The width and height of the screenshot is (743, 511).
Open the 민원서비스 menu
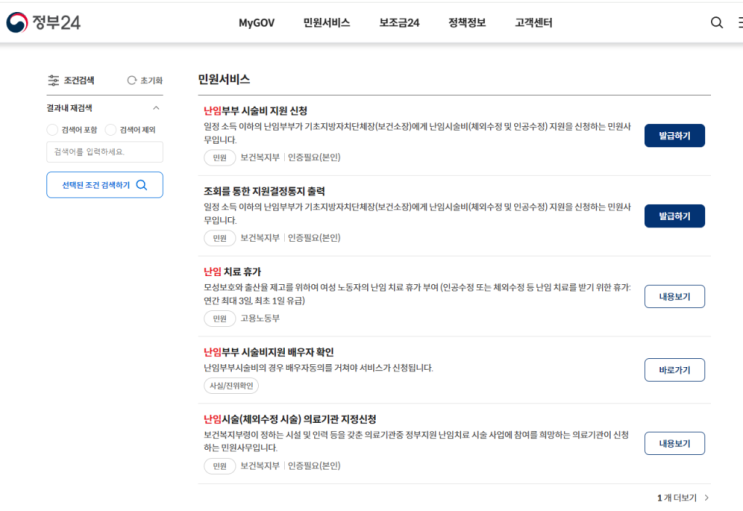pyautogui.click(x=326, y=23)
